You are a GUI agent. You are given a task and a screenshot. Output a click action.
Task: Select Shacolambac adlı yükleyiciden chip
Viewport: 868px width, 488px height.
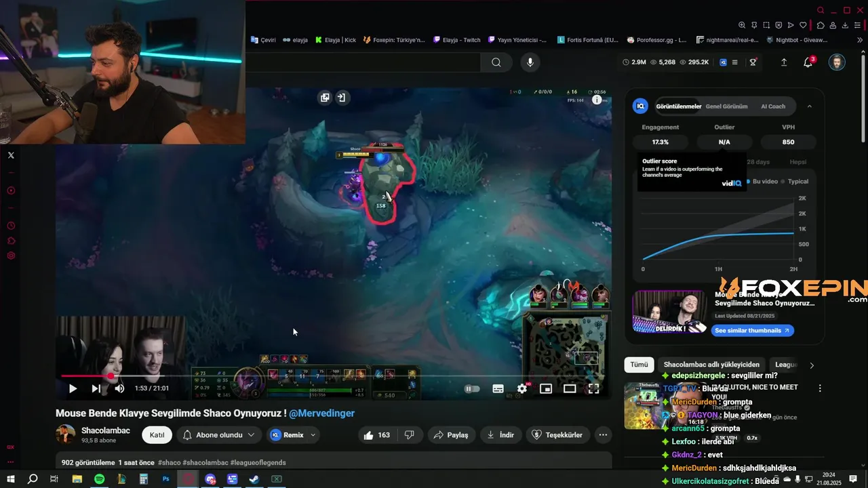pyautogui.click(x=711, y=365)
